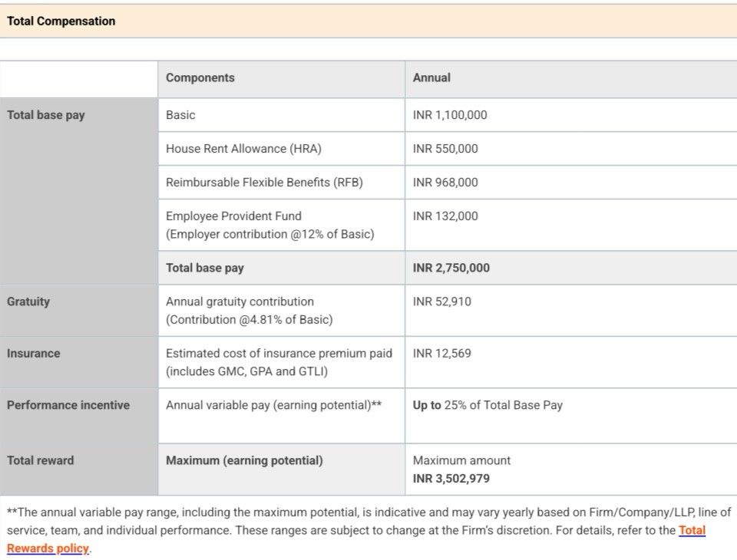Image resolution: width=737 pixels, height=560 pixels.
Task: Select the INR 1,100,000 amount
Action: (x=450, y=115)
